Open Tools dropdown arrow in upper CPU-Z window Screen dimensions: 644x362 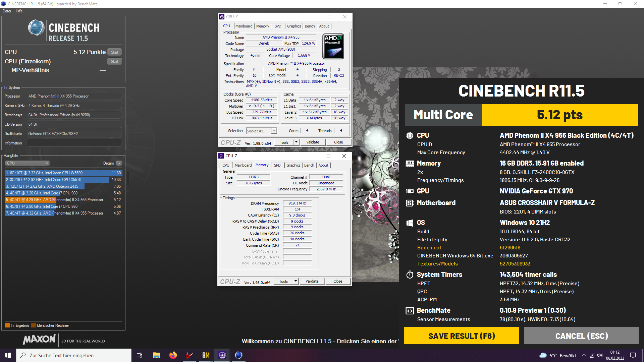pos(296,142)
